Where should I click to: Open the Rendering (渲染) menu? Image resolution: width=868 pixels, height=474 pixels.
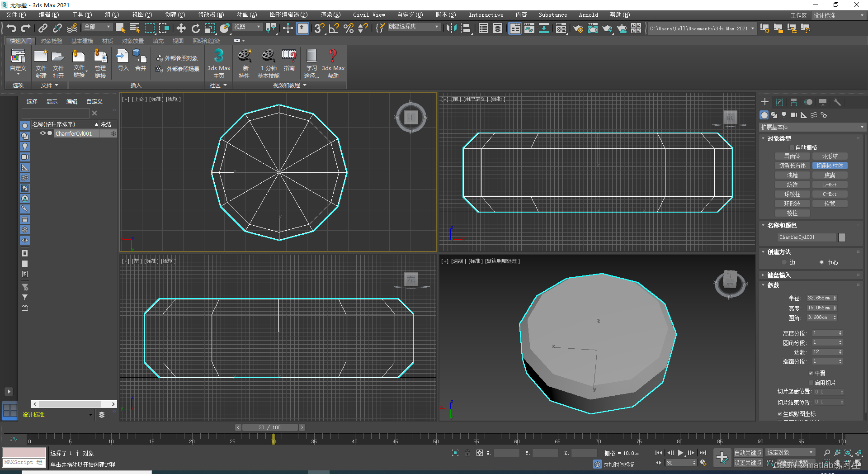pos(330,15)
